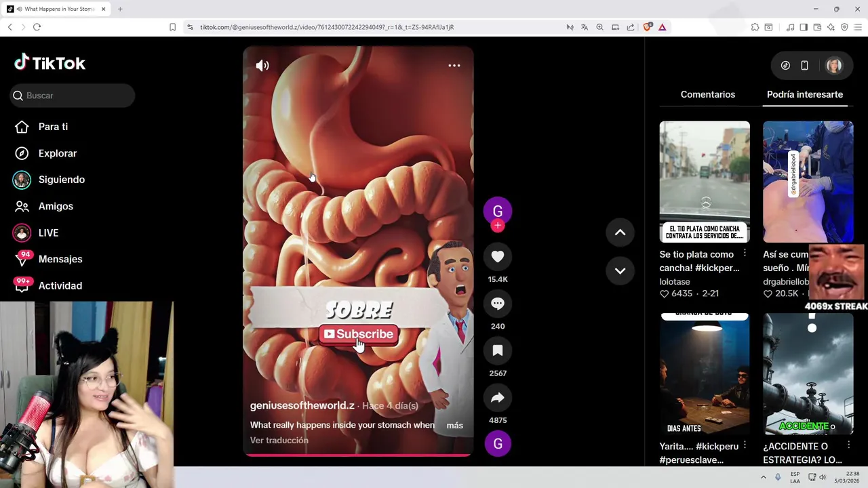Click the tiktok.com address bar URL
The height and width of the screenshot is (488, 868).
click(327, 27)
